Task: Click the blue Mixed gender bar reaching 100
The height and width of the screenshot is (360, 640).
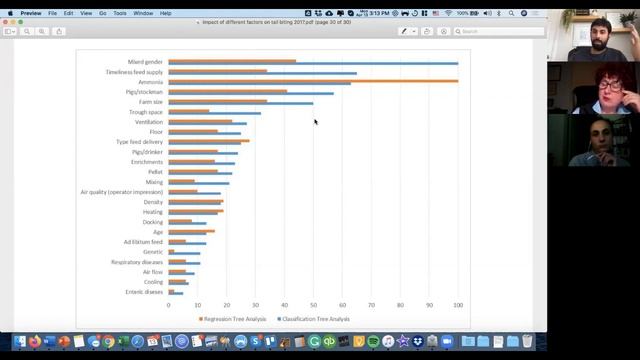Action: tap(313, 63)
